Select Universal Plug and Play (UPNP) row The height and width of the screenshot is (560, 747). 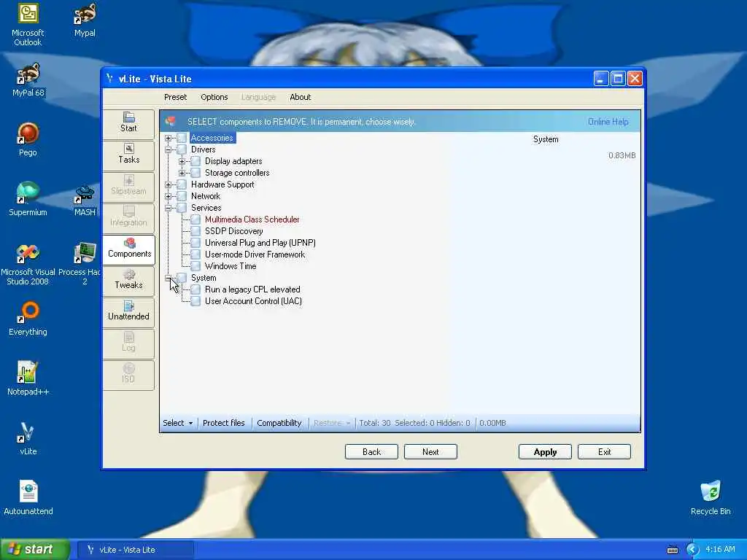tap(260, 243)
